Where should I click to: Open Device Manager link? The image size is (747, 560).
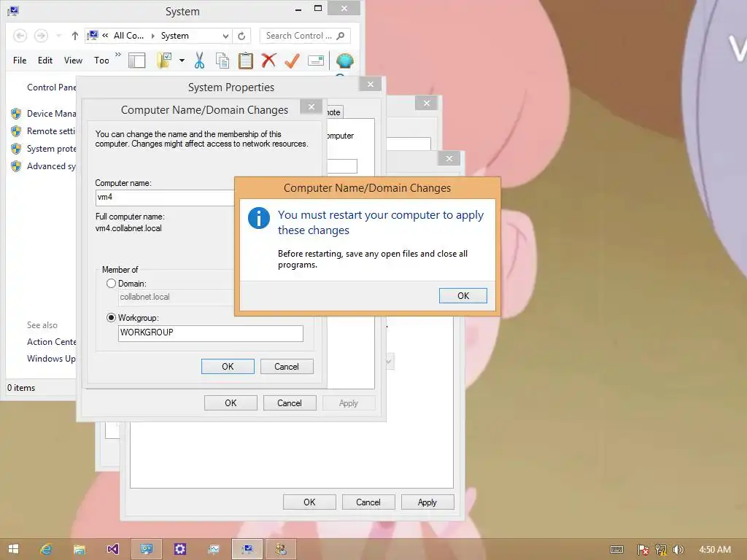pos(52,113)
